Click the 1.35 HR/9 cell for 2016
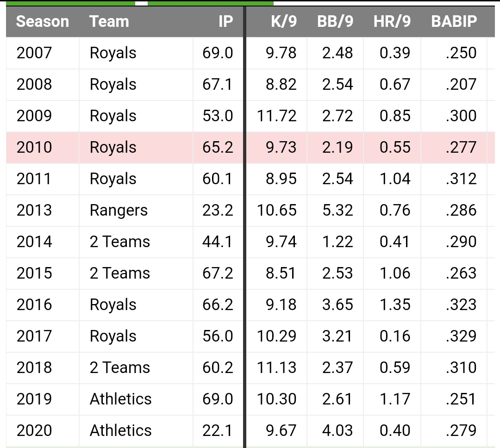The height and width of the screenshot is (448, 500). (395, 305)
